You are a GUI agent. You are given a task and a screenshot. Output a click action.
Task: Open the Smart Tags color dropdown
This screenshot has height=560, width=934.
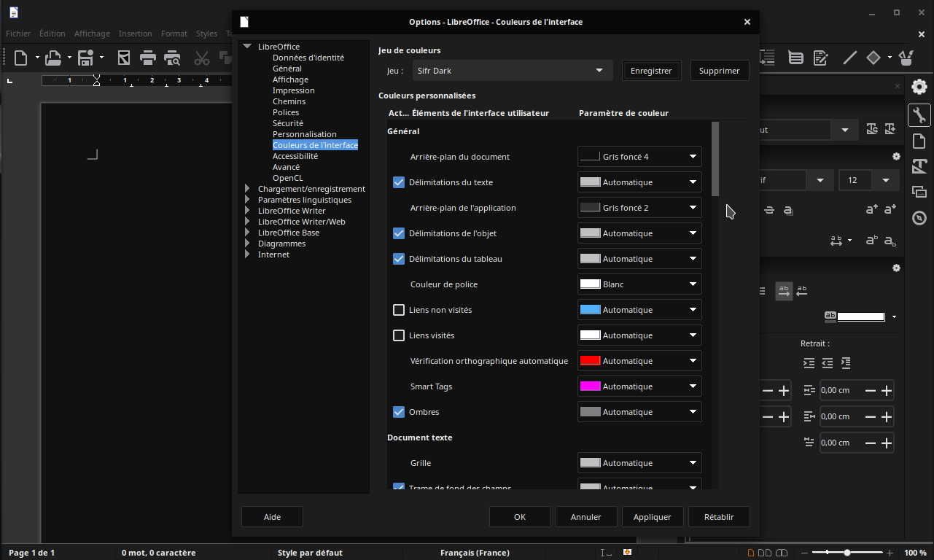[x=639, y=386]
